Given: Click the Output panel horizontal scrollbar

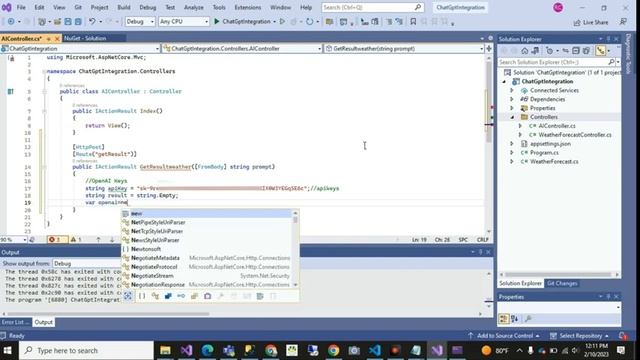Looking at the screenshot, I should pyautogui.click(x=109, y=314).
